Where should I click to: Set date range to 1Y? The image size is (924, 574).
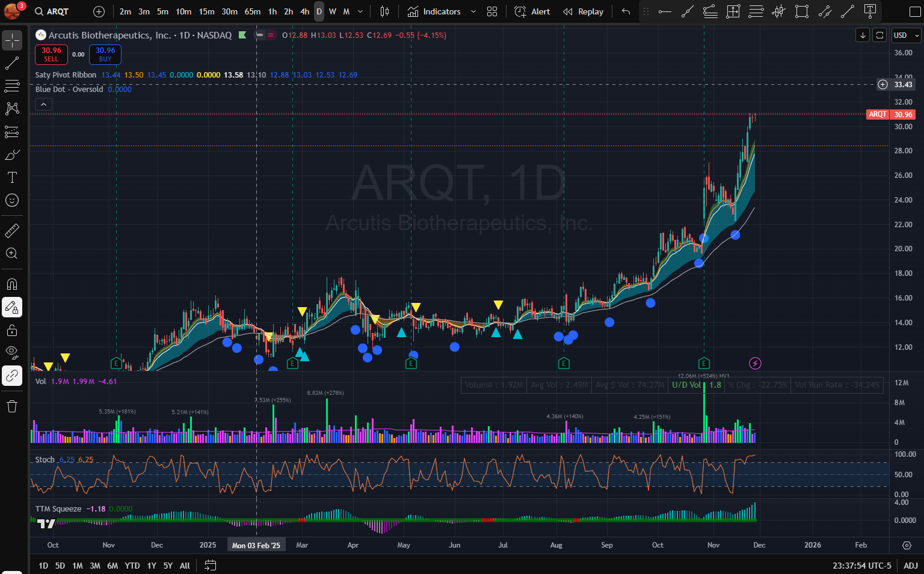tap(152, 566)
